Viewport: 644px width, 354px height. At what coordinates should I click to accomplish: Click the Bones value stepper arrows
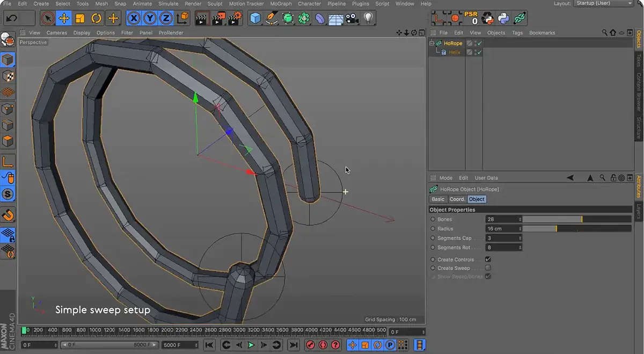[519, 219]
